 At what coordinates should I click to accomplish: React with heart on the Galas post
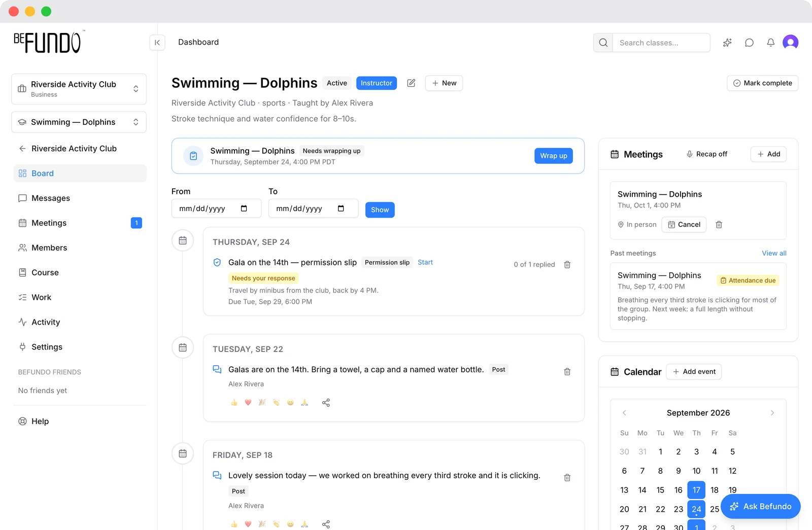(x=248, y=403)
